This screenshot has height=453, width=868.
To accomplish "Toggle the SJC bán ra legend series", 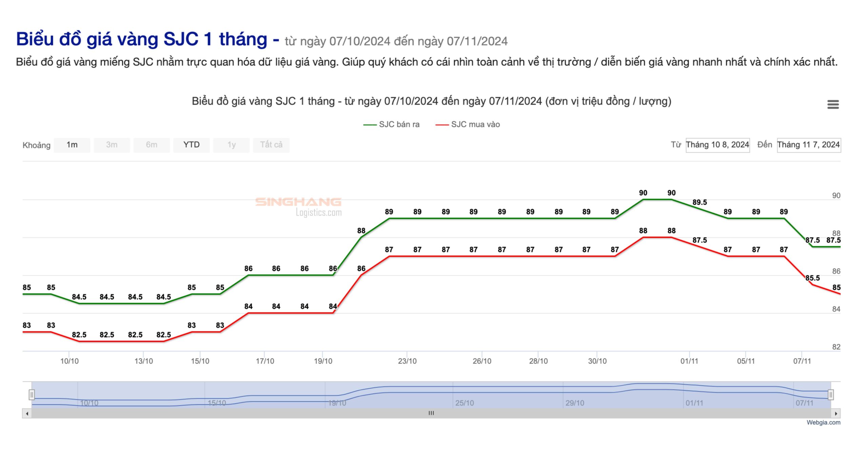I will pyautogui.click(x=391, y=124).
